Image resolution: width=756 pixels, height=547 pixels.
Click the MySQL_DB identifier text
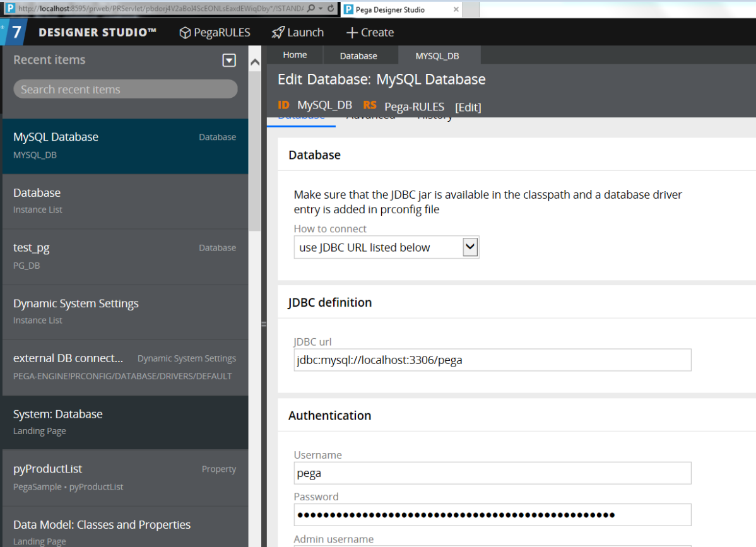(x=324, y=105)
